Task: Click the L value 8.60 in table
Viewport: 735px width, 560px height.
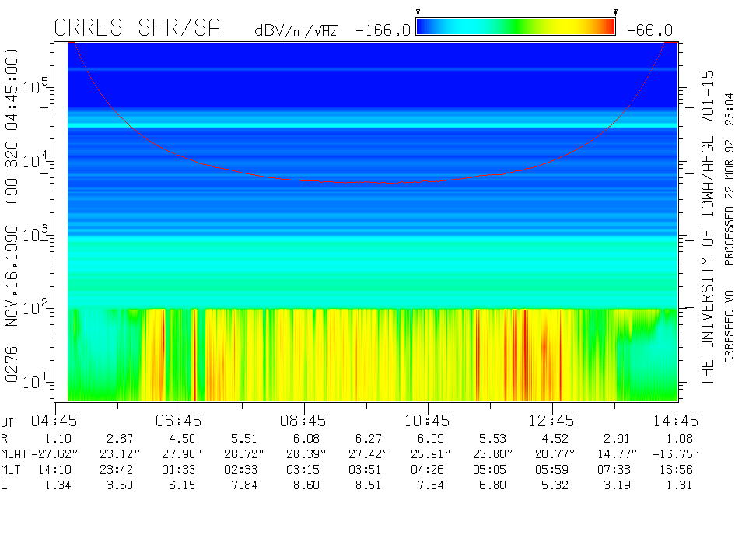Action: click(x=304, y=486)
